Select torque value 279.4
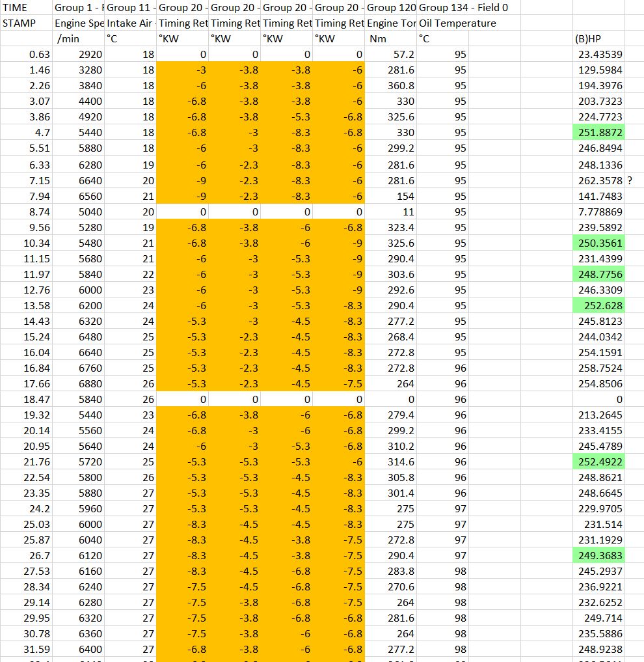644x662 pixels. pyautogui.click(x=391, y=415)
